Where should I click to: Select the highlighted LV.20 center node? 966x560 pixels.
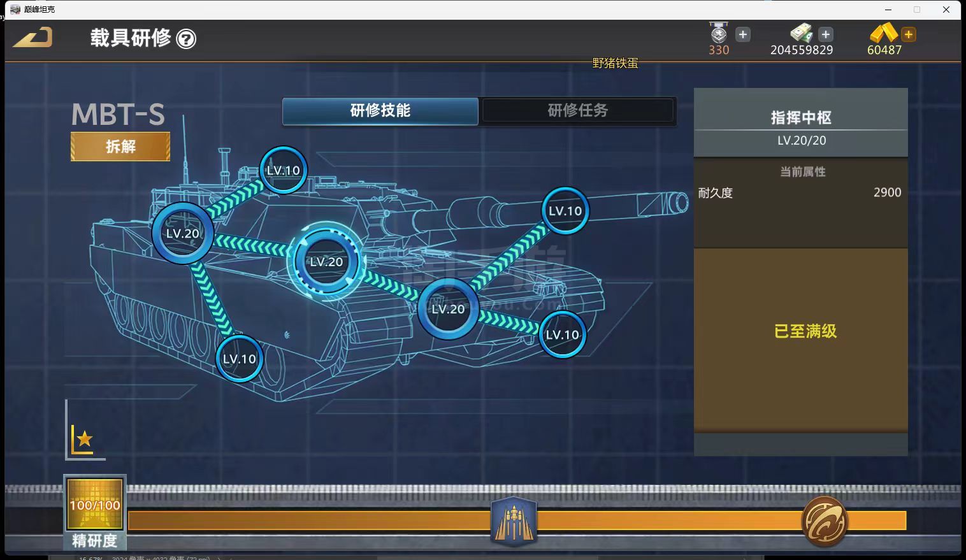[x=326, y=262]
